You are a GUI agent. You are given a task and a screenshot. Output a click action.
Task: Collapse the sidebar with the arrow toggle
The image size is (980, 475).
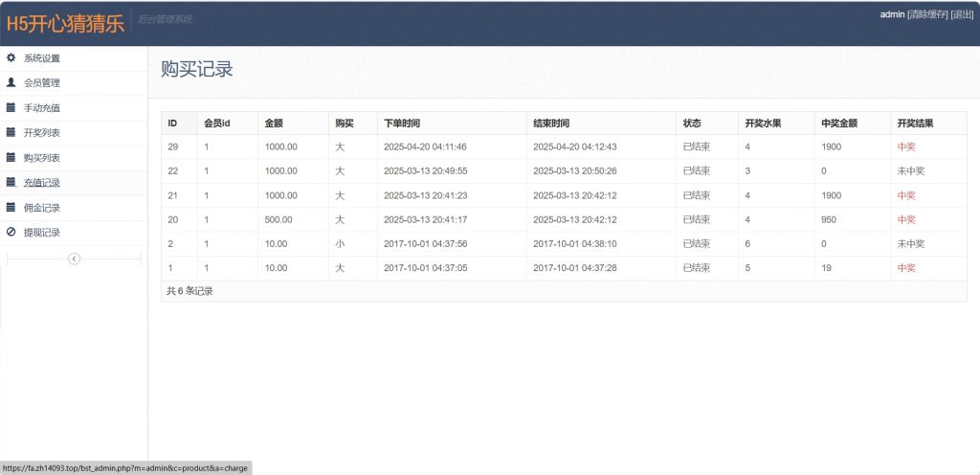click(74, 259)
